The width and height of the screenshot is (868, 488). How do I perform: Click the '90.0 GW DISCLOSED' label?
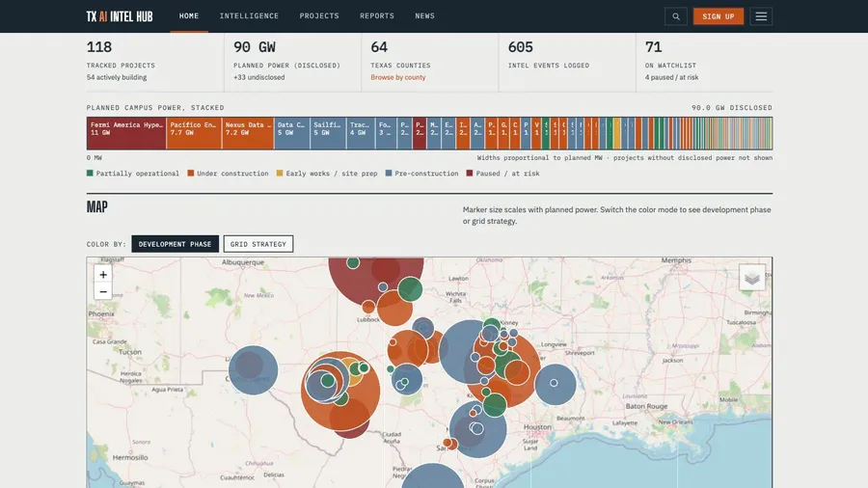click(x=732, y=108)
